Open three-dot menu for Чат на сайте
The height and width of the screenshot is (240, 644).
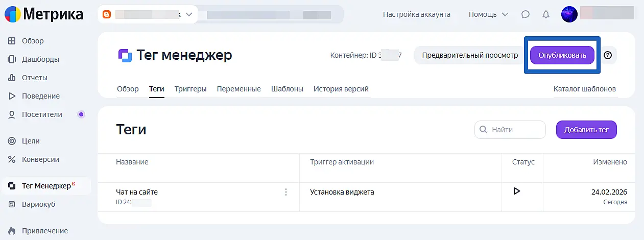tap(286, 192)
